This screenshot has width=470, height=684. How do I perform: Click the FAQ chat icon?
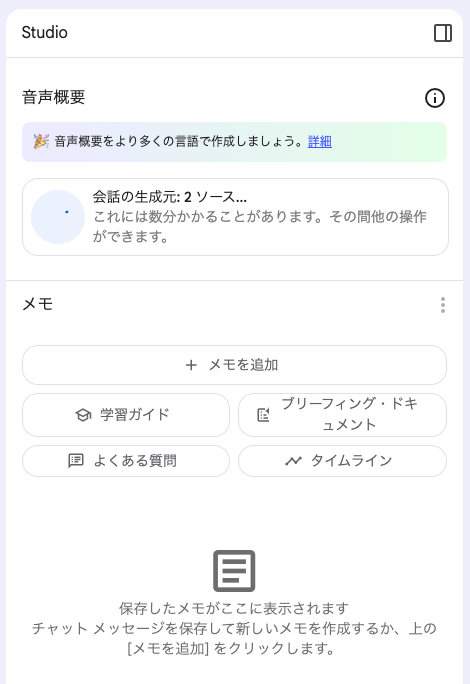tap(76, 461)
